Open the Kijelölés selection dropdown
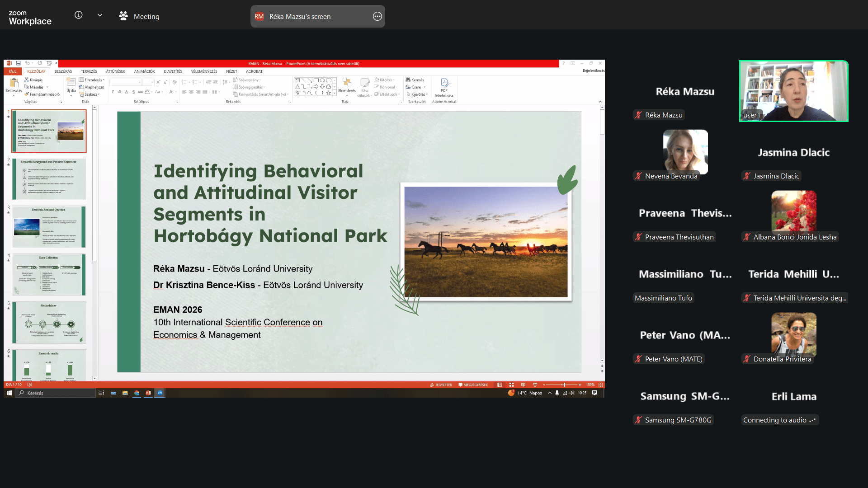This screenshot has width=868, height=488. pyautogui.click(x=418, y=94)
